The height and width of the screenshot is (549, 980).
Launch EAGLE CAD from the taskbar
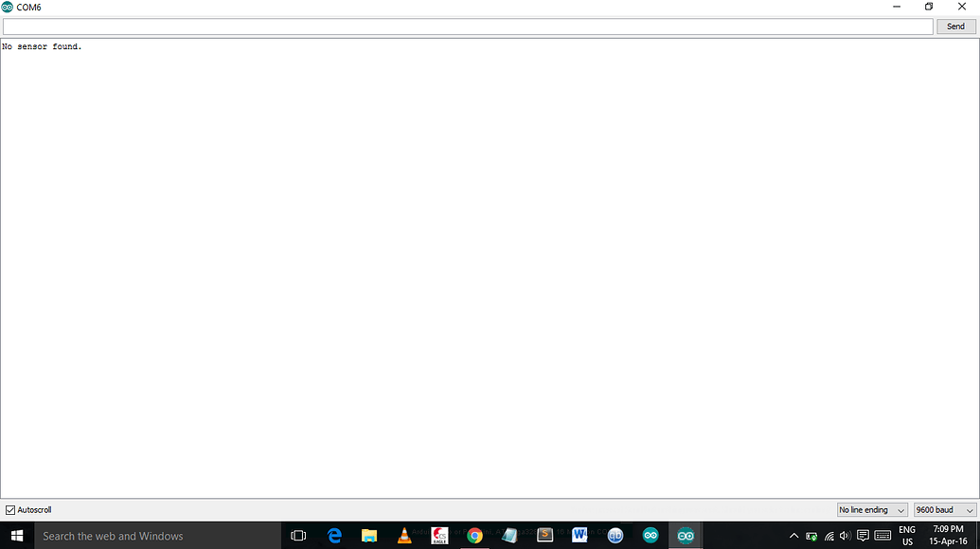click(x=439, y=535)
